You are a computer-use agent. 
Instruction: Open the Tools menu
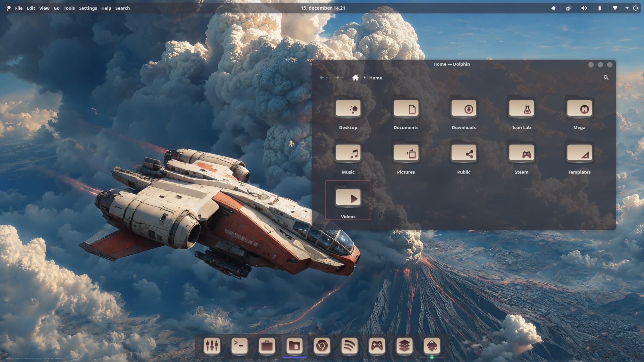69,8
